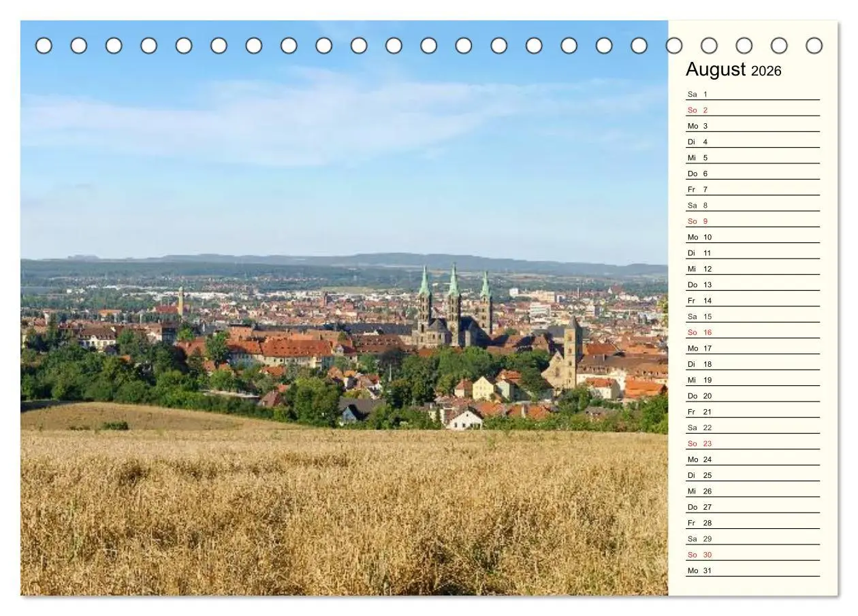Select the Mi 26 date row
Viewport: 858px width, 616px height.
coord(752,491)
